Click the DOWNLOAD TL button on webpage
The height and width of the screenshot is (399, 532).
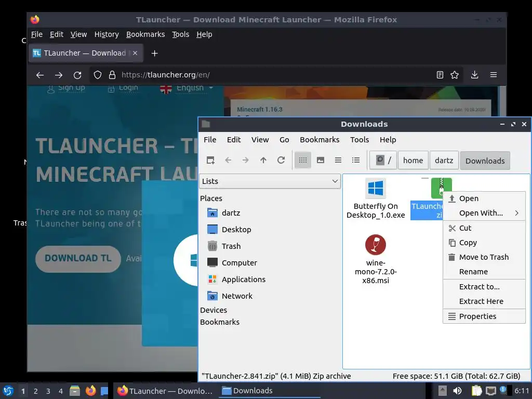78,259
